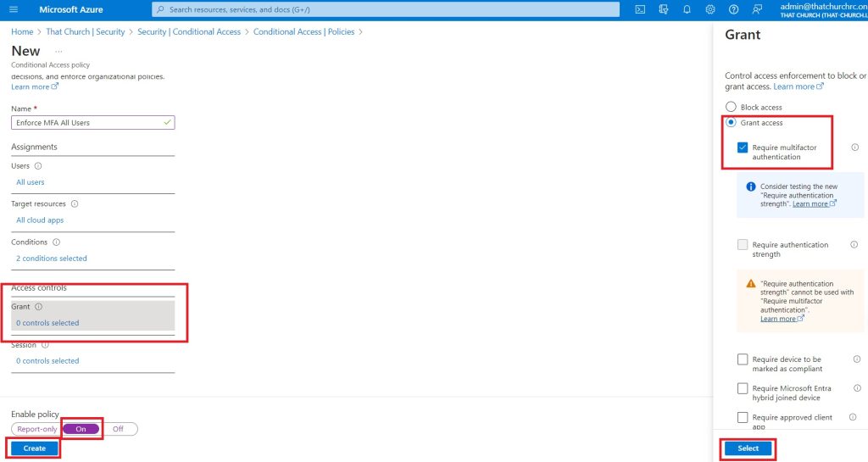Launch Cloud Shell from the top bar

(640, 9)
